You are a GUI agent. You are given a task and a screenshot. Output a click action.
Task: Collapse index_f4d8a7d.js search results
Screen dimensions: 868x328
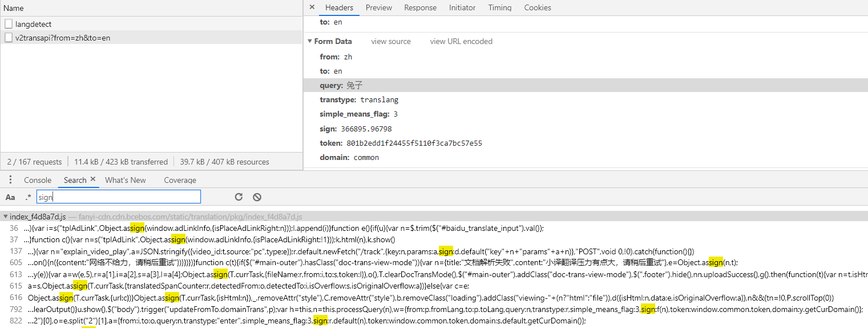pos(6,217)
